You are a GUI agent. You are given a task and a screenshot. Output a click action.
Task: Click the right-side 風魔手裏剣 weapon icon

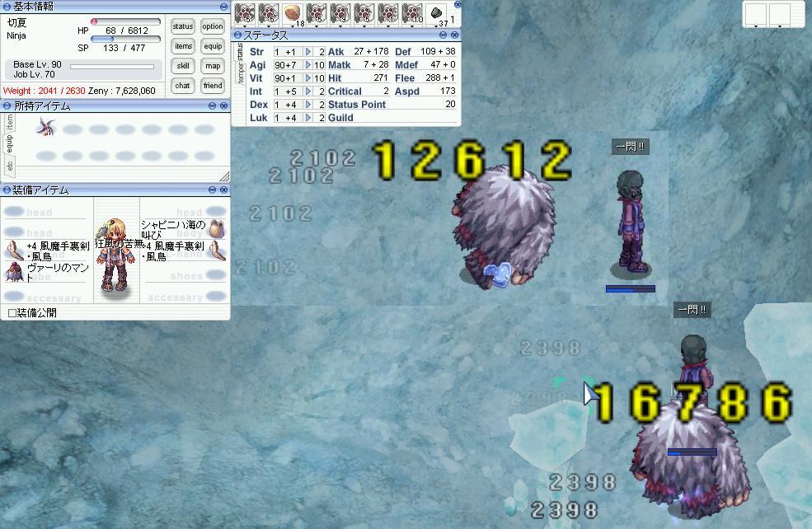pyautogui.click(x=218, y=250)
